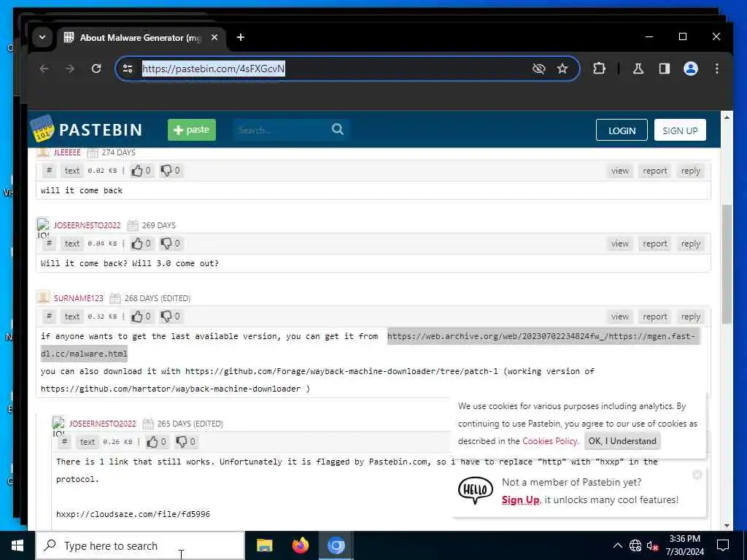Report the 269 days comment
Viewport: 747px width, 560px height.
click(x=654, y=244)
